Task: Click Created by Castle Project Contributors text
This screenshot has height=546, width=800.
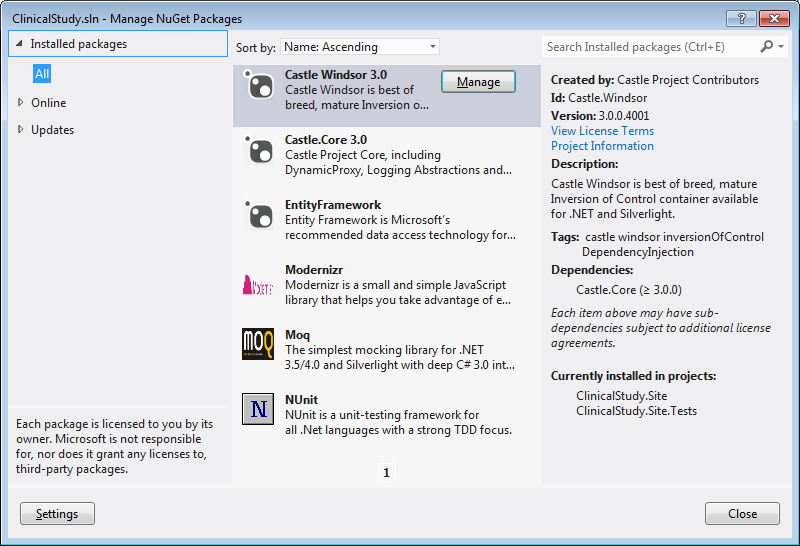Action: [x=655, y=80]
